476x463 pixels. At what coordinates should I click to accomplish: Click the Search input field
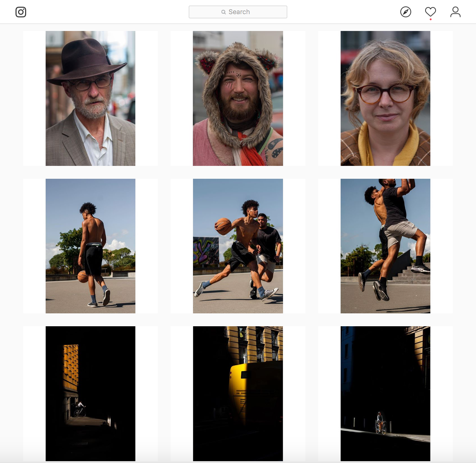[238, 12]
